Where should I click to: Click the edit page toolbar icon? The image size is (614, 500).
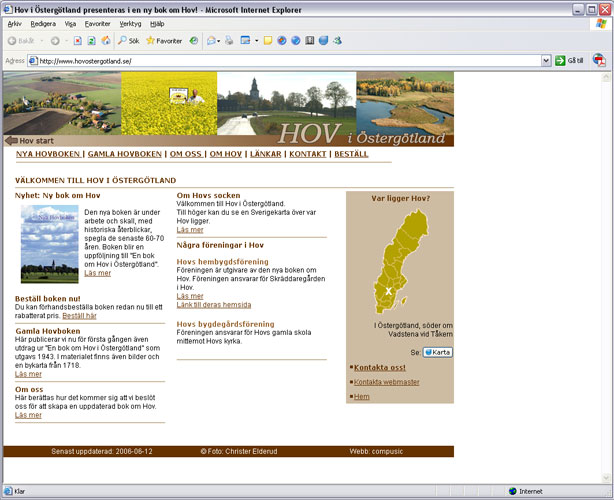point(246,41)
